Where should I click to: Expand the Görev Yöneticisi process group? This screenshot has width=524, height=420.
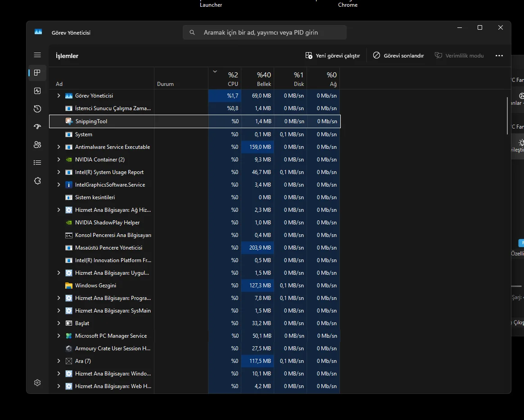(x=59, y=96)
